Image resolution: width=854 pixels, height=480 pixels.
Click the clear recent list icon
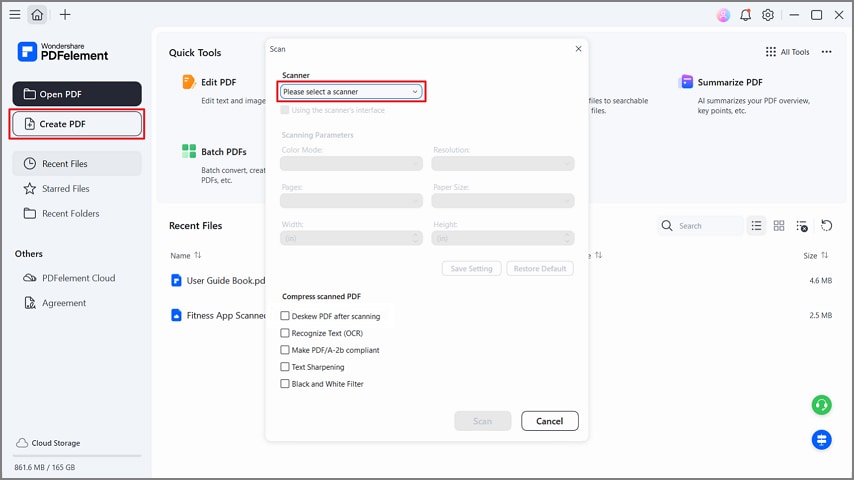(x=802, y=226)
